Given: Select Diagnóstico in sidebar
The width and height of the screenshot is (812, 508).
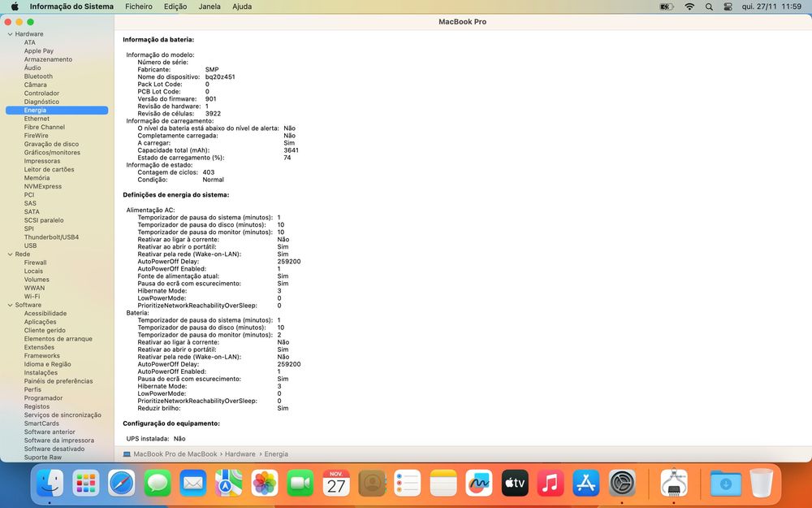Looking at the screenshot, I should pos(41,102).
